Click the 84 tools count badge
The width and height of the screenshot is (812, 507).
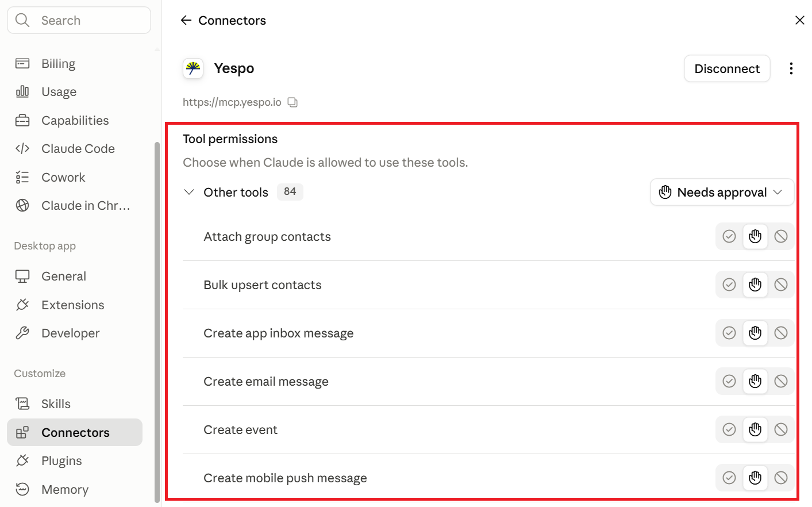(x=290, y=191)
